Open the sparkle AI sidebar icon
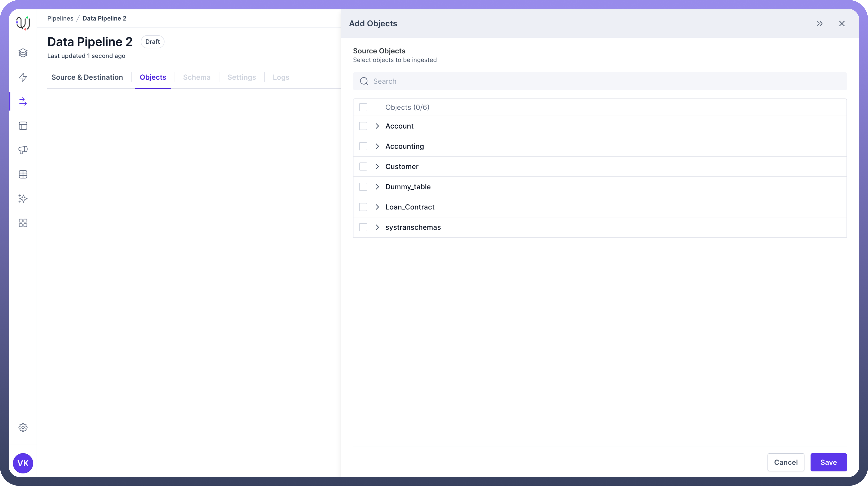The width and height of the screenshot is (868, 486). coord(23,199)
